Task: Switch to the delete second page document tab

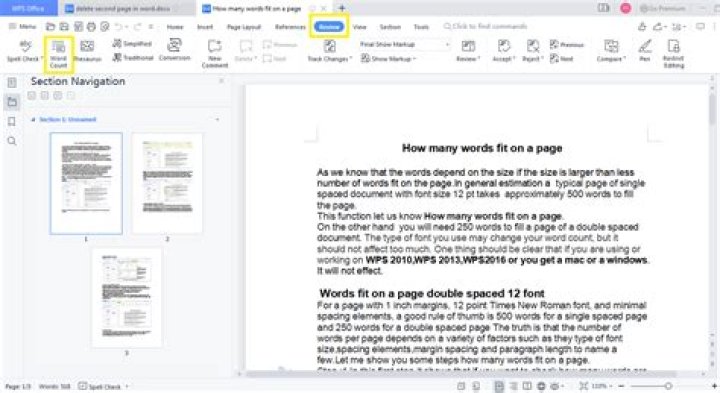Action: [x=124, y=8]
